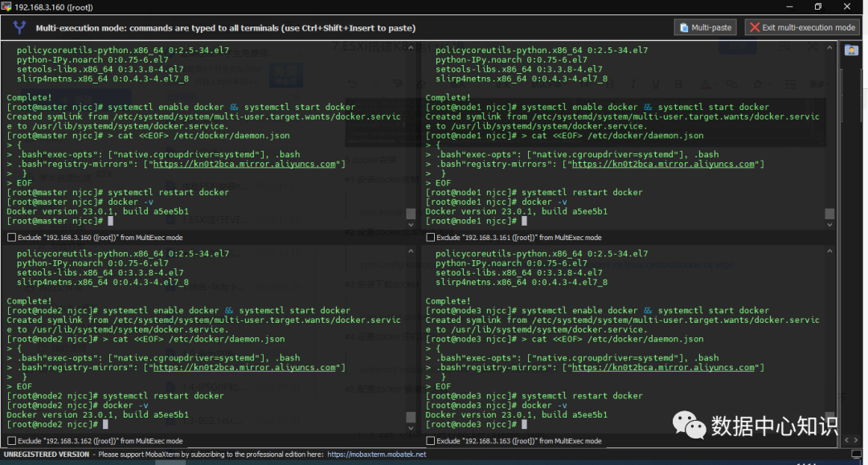Open the mobaxterm.mobatek.net link
Viewport: 868px width, 465px height.
tap(377, 455)
